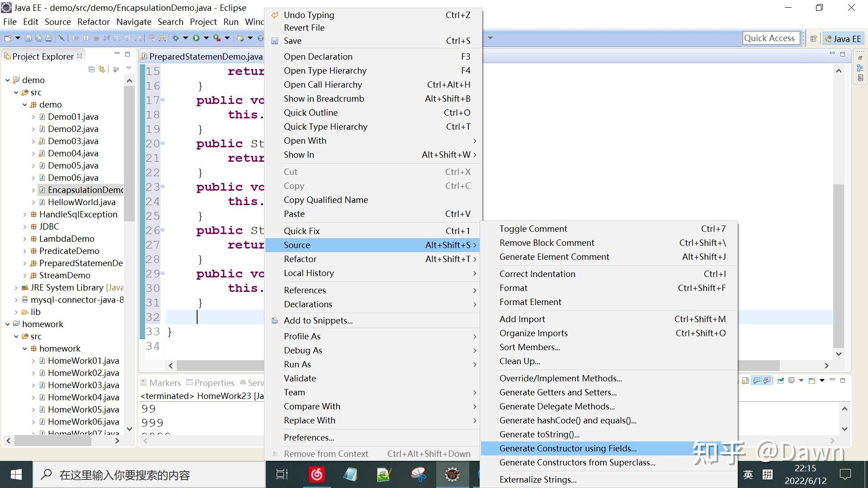Click the Quick Access search field
The height and width of the screenshot is (488, 868).
click(771, 38)
